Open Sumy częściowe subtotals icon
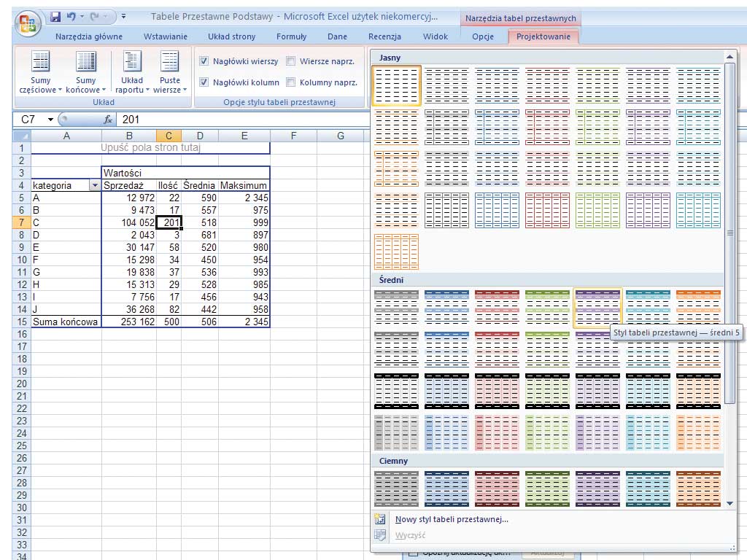The height and width of the screenshot is (560, 747). [x=41, y=63]
